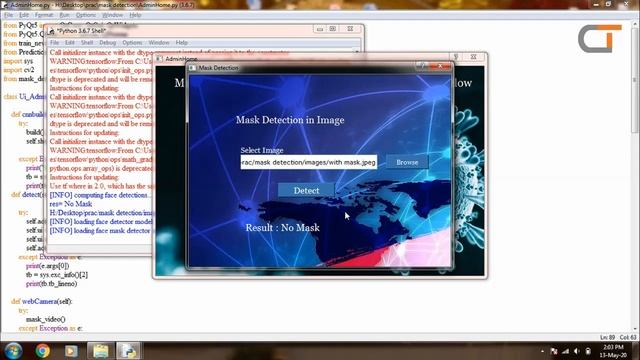Click the AdminHome window title icon

(x=159, y=59)
